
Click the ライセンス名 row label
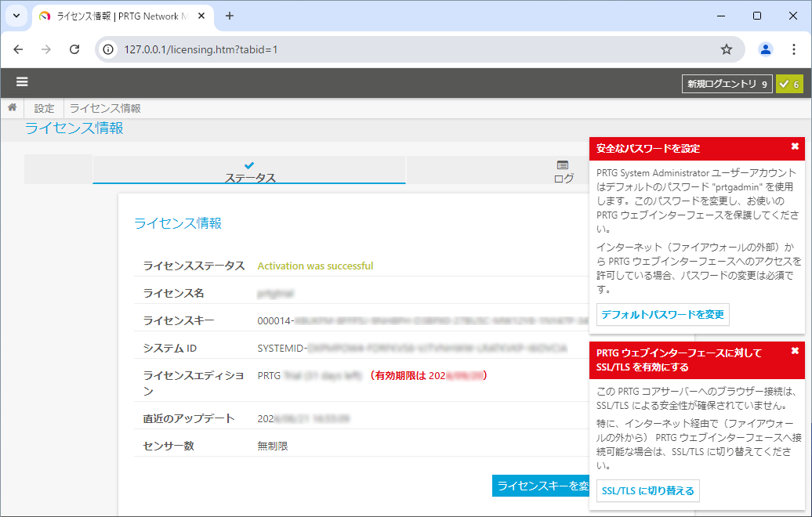[173, 294]
